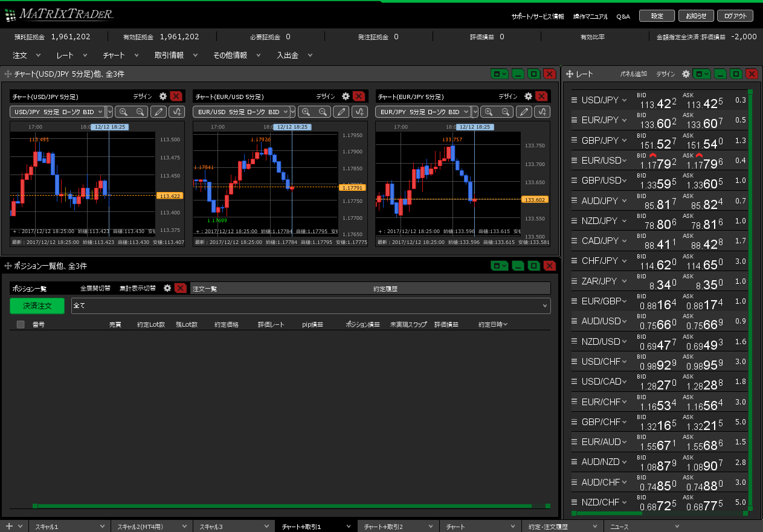
Task: Click the drag handle of the AUD/JPY rate row
Action: coord(575,200)
